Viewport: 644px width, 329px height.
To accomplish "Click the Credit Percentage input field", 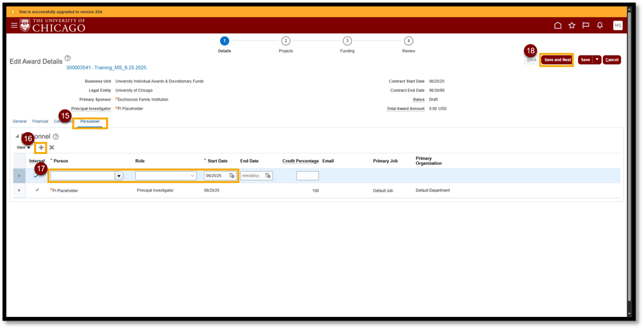I will click(x=307, y=176).
